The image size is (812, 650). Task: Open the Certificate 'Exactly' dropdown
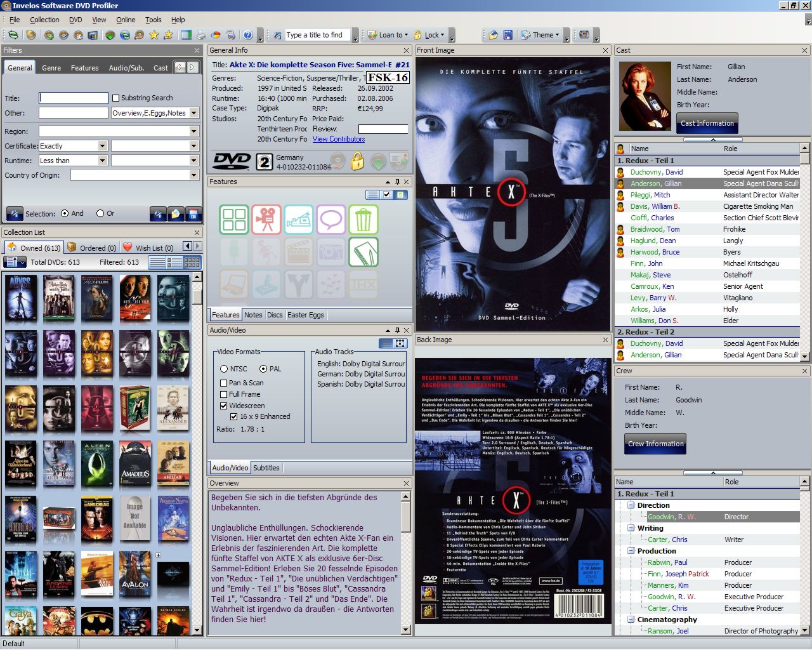(x=102, y=146)
